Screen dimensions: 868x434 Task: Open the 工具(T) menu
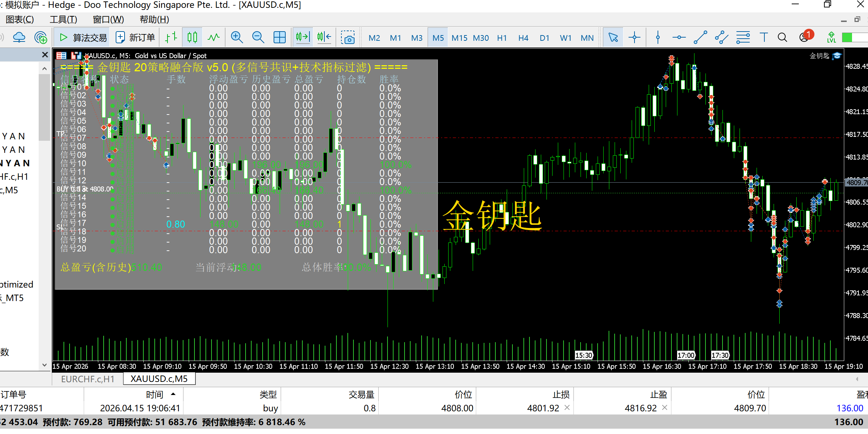[63, 20]
